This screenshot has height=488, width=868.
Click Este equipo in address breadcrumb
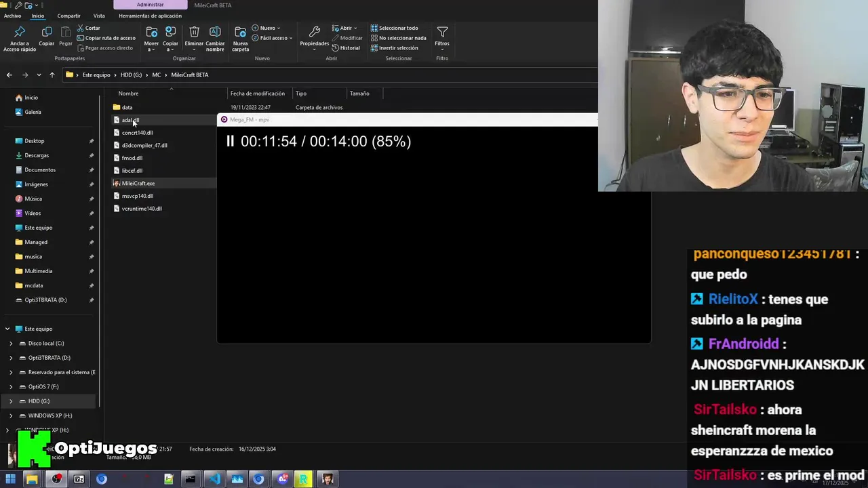96,75
